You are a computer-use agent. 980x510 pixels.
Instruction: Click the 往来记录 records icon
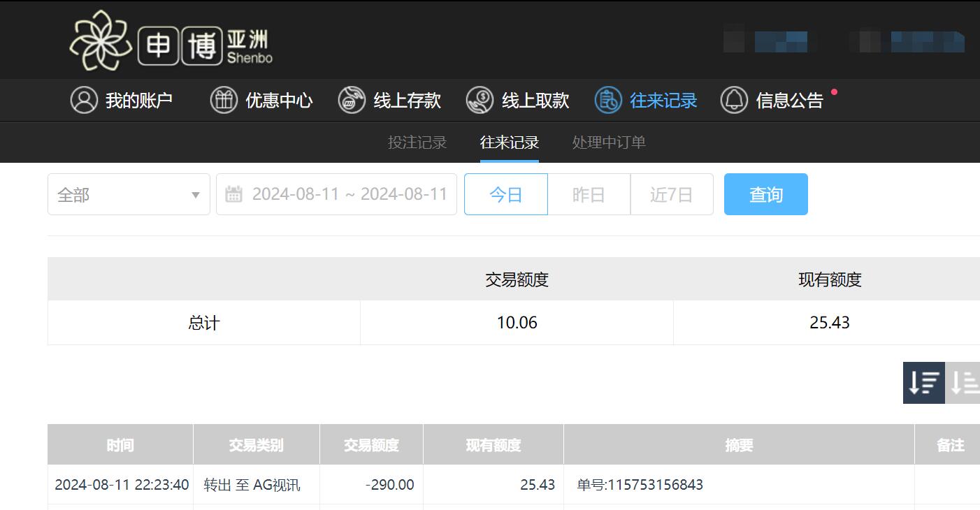[x=607, y=100]
